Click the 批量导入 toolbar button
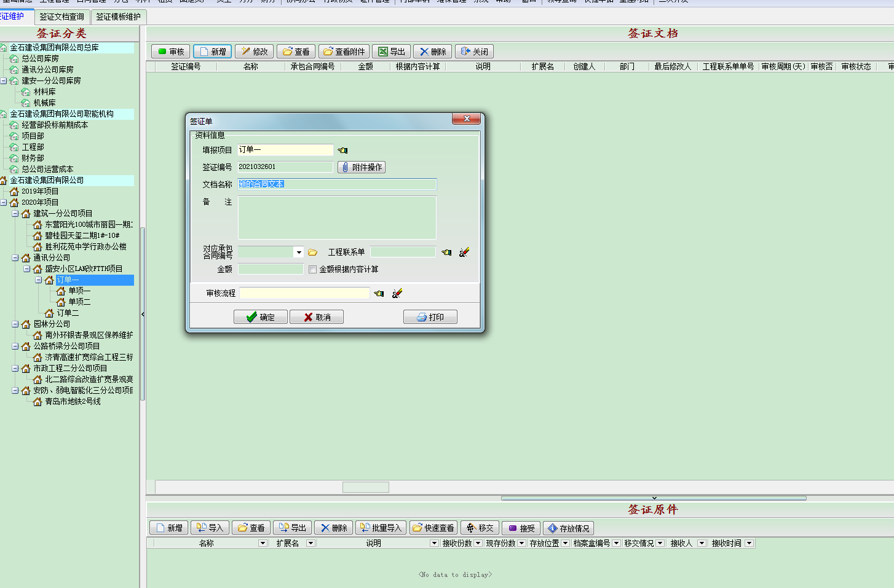894x588 pixels. (x=381, y=528)
